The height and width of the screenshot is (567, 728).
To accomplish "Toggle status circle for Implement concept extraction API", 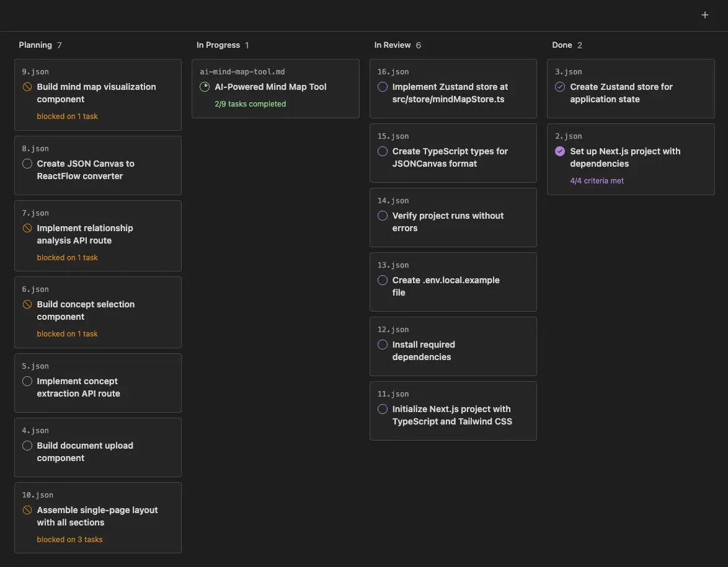I will click(27, 382).
